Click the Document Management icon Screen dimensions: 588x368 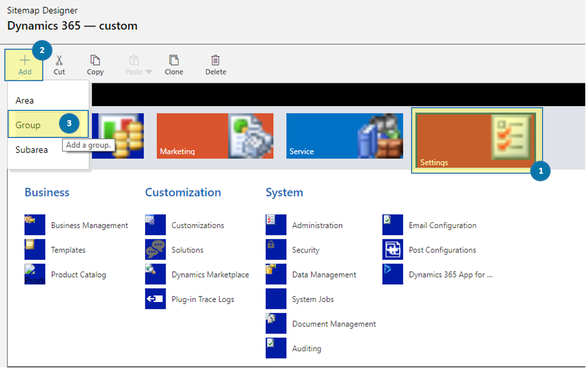point(276,324)
